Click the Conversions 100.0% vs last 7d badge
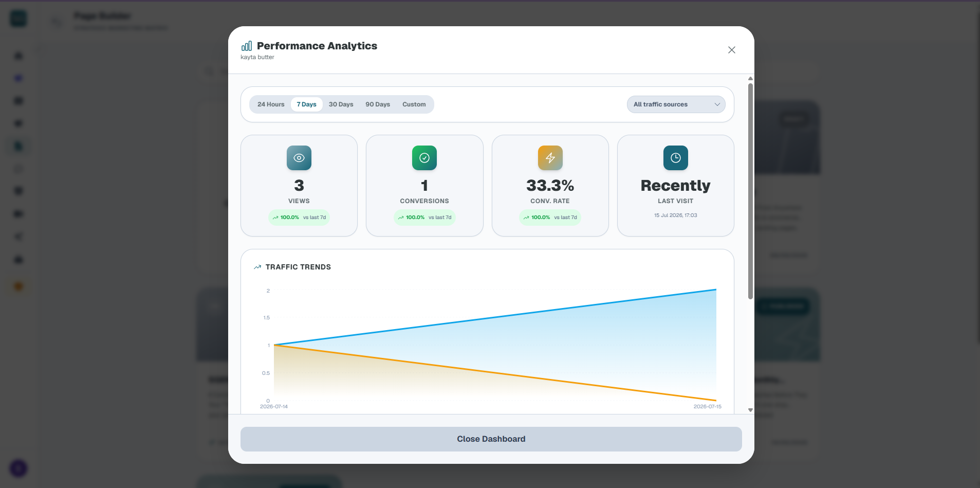The width and height of the screenshot is (980, 488). click(424, 218)
